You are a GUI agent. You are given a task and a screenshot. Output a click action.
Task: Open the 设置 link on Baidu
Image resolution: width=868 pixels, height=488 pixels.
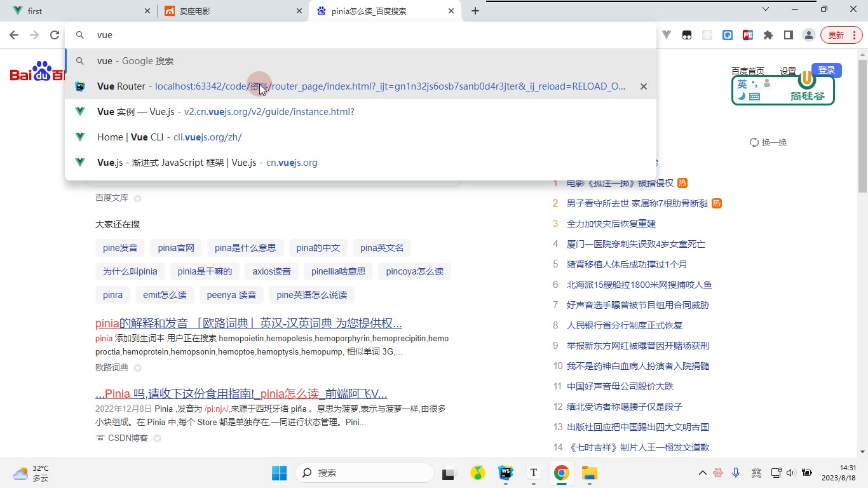pos(788,71)
